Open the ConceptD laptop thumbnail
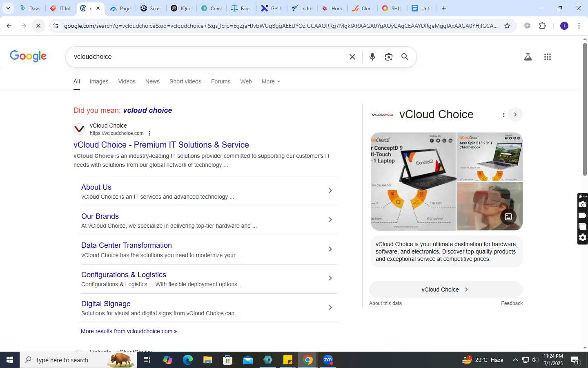Image resolution: width=588 pixels, height=368 pixels. (x=413, y=181)
